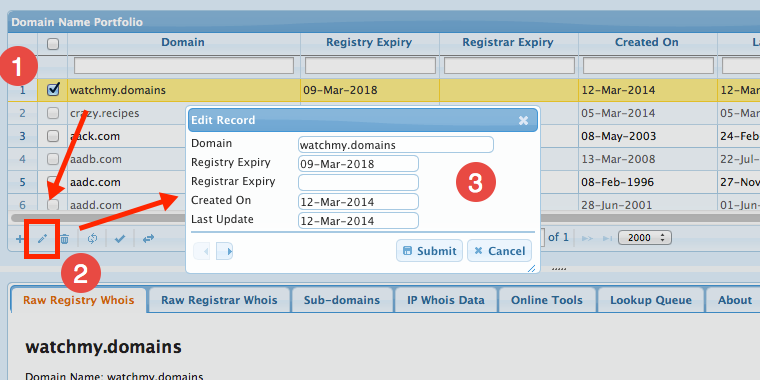The width and height of the screenshot is (760, 380).
Task: Show the previous record in Edit Record
Action: tap(202, 251)
